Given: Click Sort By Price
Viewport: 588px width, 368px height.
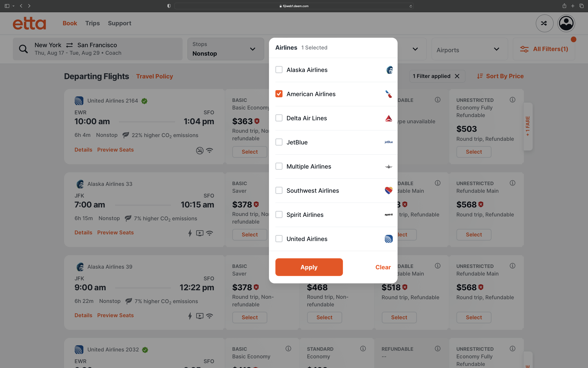Looking at the screenshot, I should 500,76.
